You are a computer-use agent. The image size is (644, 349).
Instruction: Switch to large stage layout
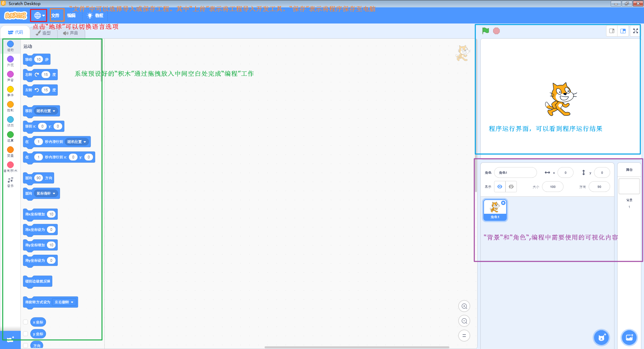click(623, 31)
